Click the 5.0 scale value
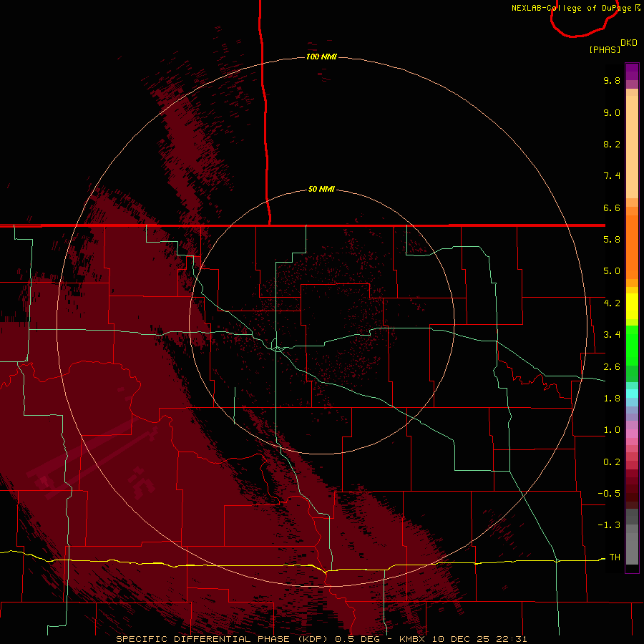The image size is (644, 644). click(x=612, y=271)
